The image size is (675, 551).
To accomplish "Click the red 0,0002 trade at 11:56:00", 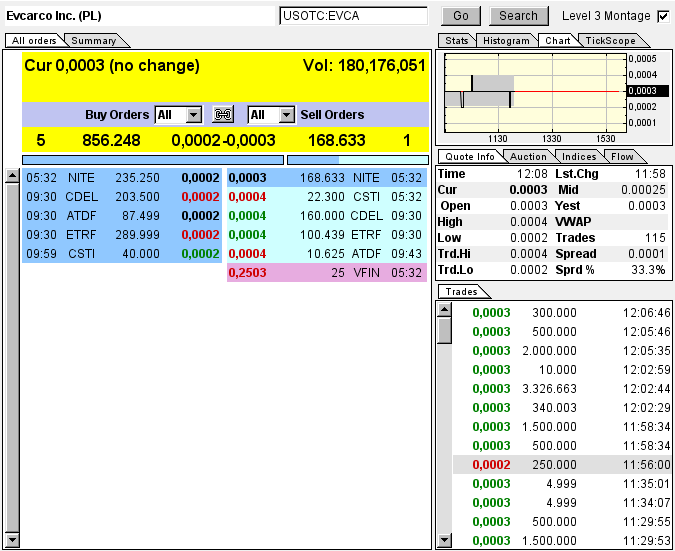I will point(562,464).
